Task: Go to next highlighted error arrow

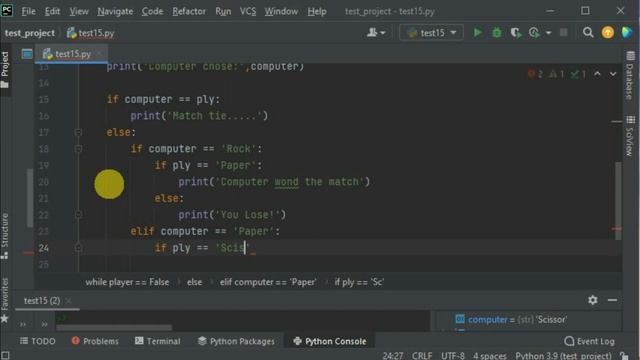Action: pos(613,74)
